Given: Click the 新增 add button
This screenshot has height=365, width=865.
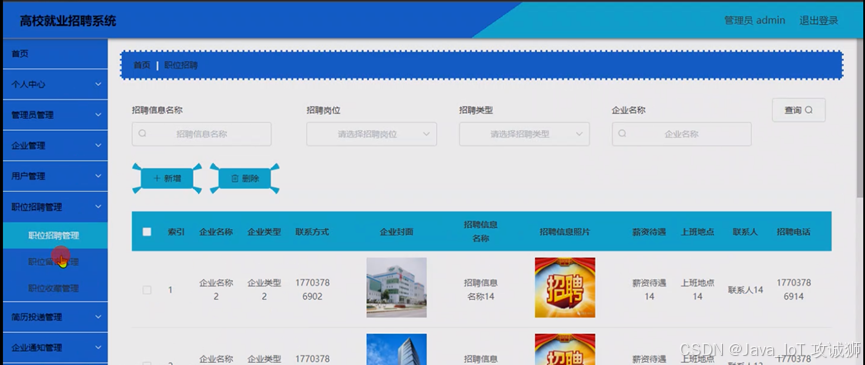Looking at the screenshot, I should coord(167,178).
